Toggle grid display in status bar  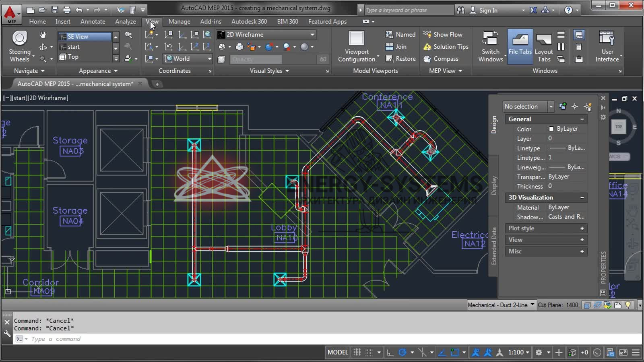pyautogui.click(x=357, y=352)
